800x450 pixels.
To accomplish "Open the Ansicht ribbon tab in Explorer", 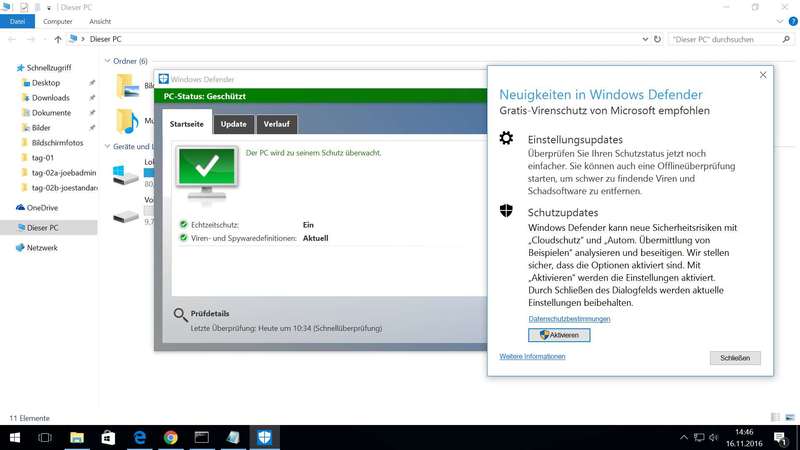I will tap(100, 21).
